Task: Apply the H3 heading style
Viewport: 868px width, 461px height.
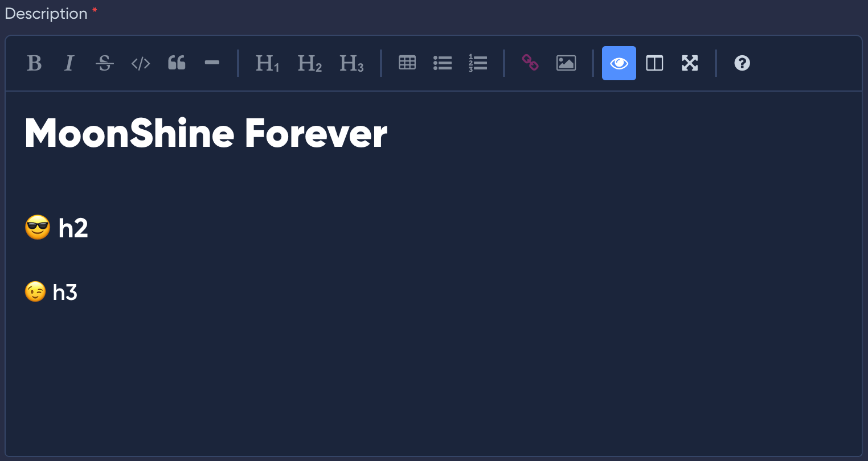Action: click(351, 63)
